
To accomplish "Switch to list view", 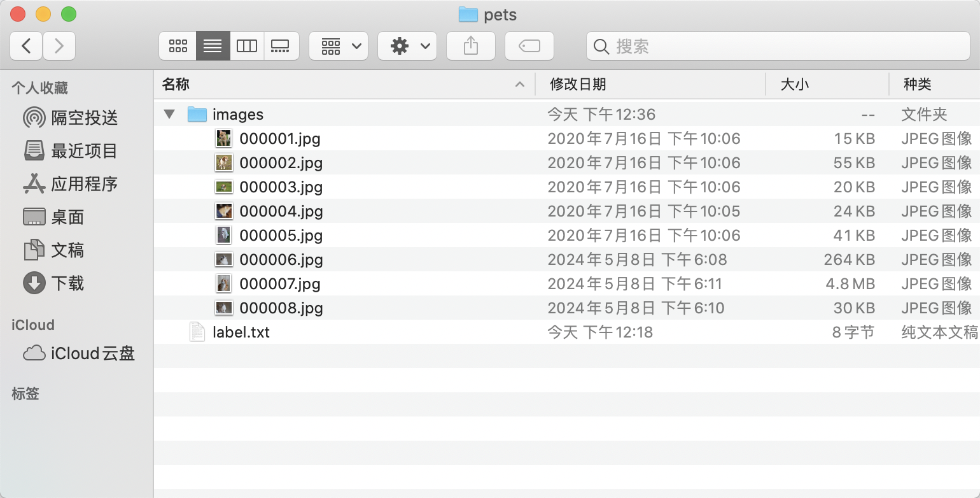I will (213, 46).
